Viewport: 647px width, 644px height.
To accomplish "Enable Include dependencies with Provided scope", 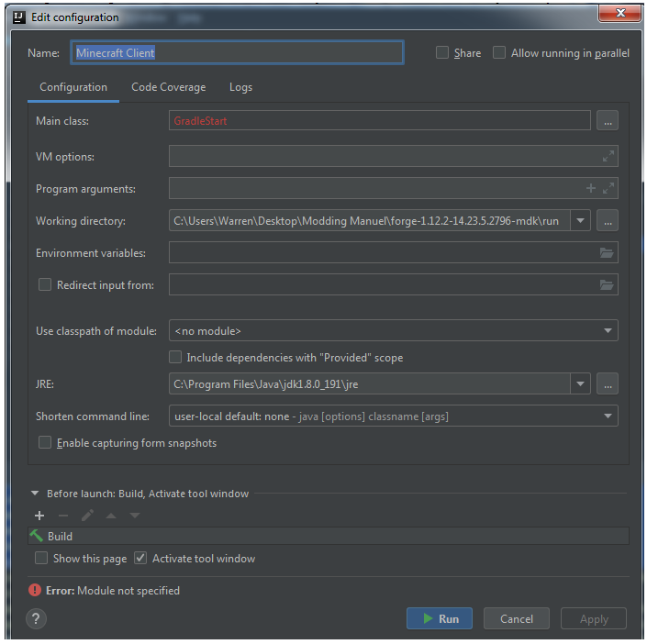I will click(176, 358).
